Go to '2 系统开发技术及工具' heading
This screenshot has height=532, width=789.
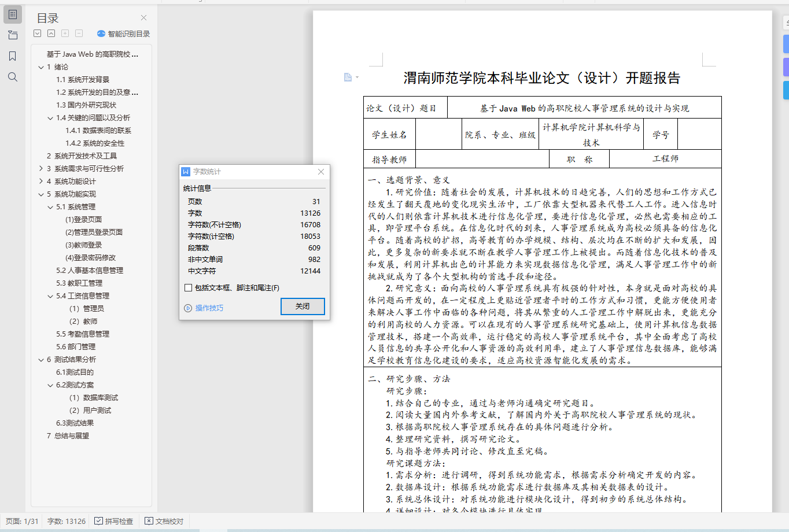click(82, 156)
